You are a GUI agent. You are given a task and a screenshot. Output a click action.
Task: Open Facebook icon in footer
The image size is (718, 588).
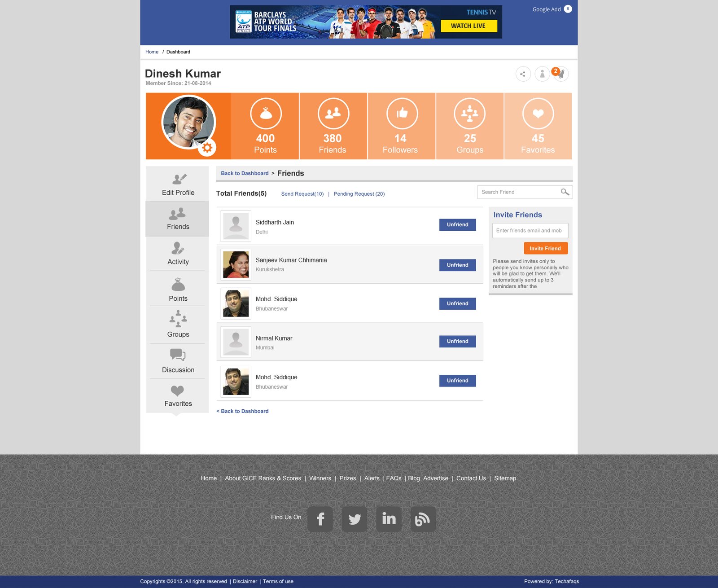click(x=320, y=519)
